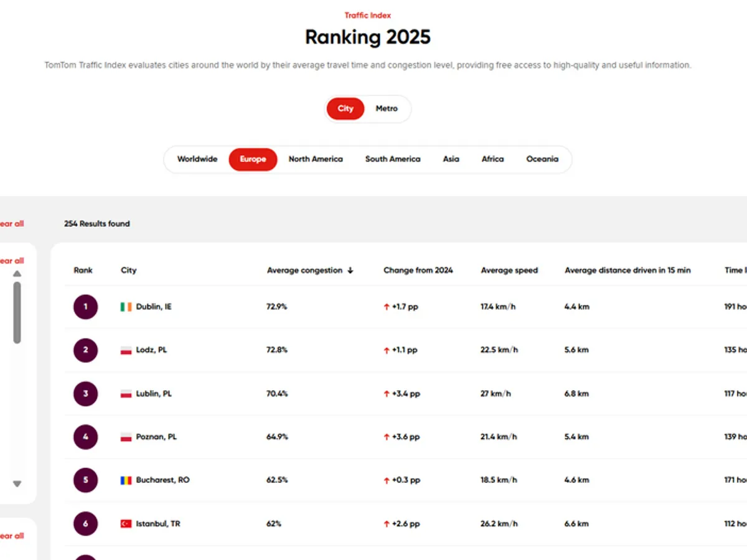Open the Lublin, PL city link
Viewport: 747px width, 560px height.
click(154, 394)
